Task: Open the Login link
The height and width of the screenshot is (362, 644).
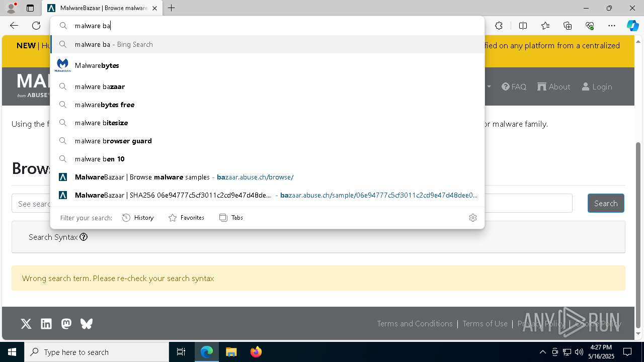Action: click(597, 87)
